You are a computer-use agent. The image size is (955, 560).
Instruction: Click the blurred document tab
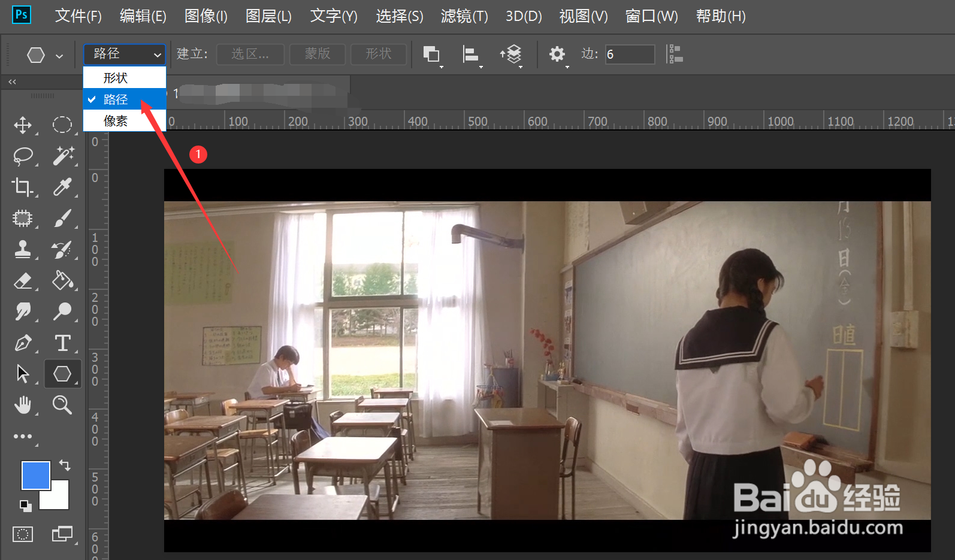pos(259,93)
